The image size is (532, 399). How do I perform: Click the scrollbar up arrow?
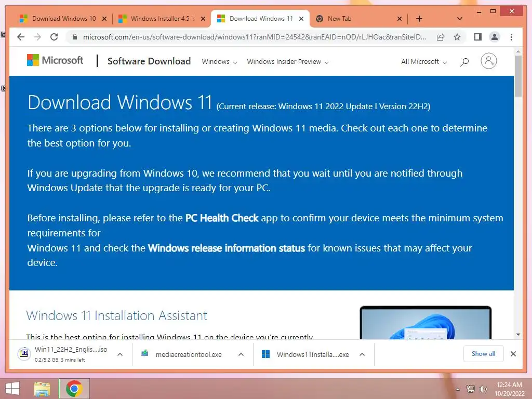518,51
